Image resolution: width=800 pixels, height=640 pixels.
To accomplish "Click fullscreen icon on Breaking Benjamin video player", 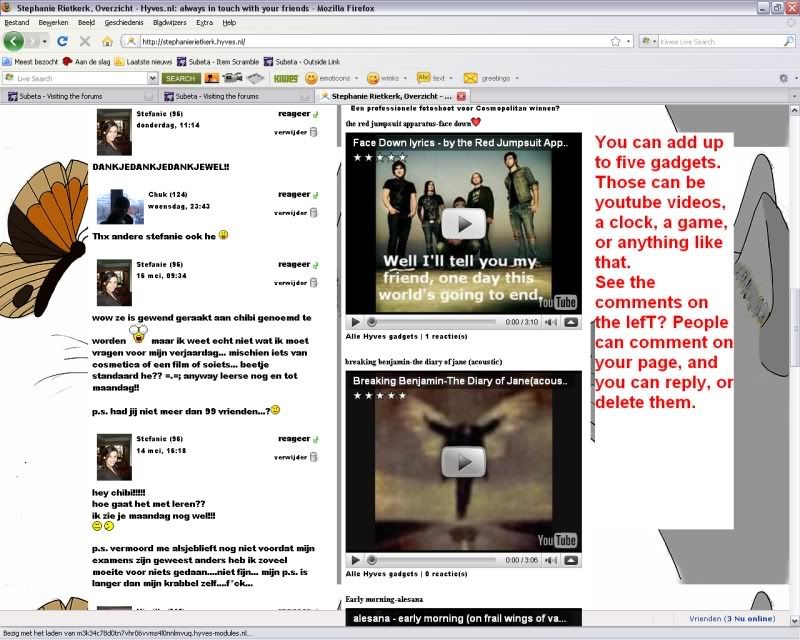I will tap(571, 560).
